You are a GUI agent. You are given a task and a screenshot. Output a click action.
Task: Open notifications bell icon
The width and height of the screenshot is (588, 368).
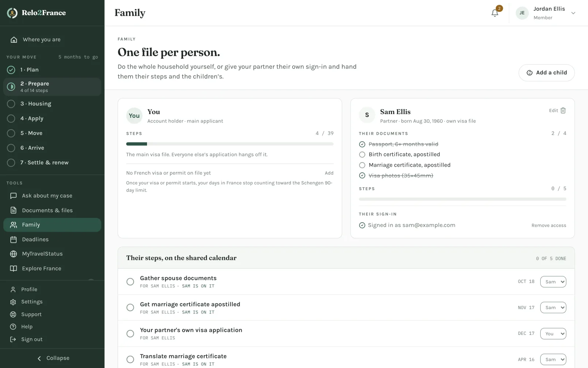(x=495, y=13)
